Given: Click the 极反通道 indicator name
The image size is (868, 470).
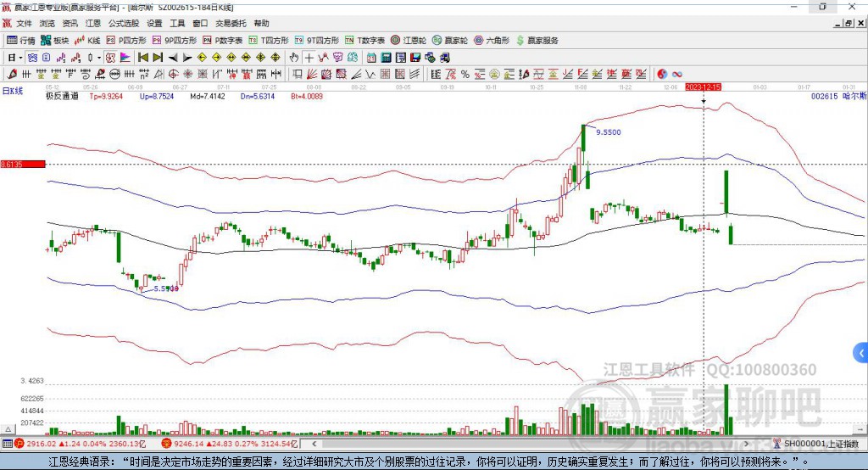Looking at the screenshot, I should [62, 97].
